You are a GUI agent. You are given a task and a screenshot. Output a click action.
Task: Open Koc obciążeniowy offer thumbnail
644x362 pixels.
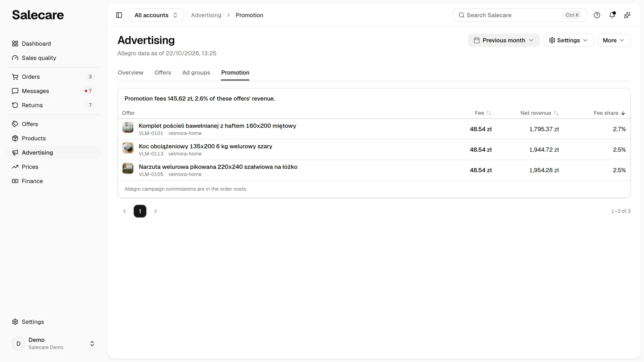tap(128, 148)
